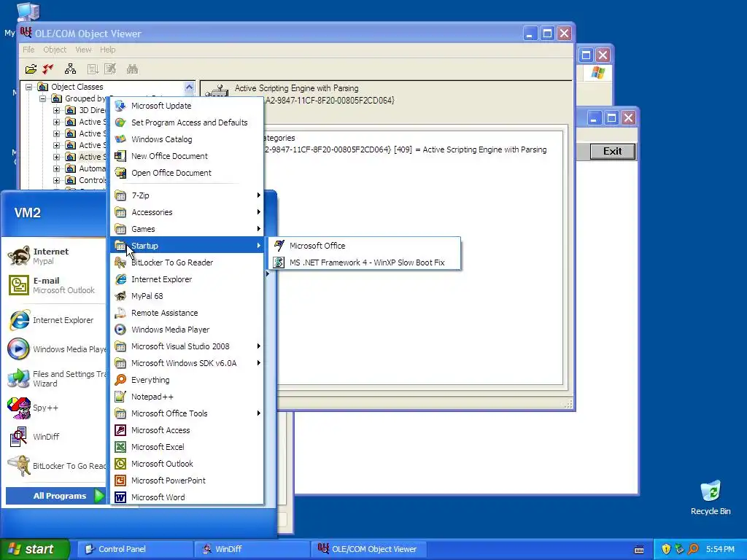
Task: Launch WinDiff from start menu list
Action: [x=55, y=437]
